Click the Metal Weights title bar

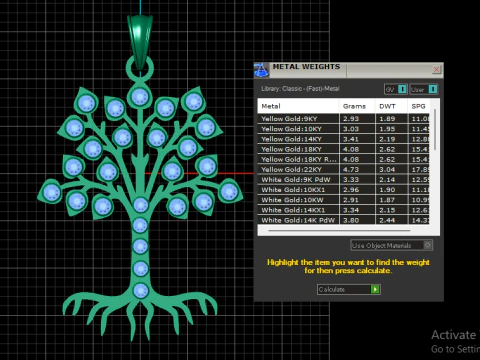pyautogui.click(x=348, y=70)
